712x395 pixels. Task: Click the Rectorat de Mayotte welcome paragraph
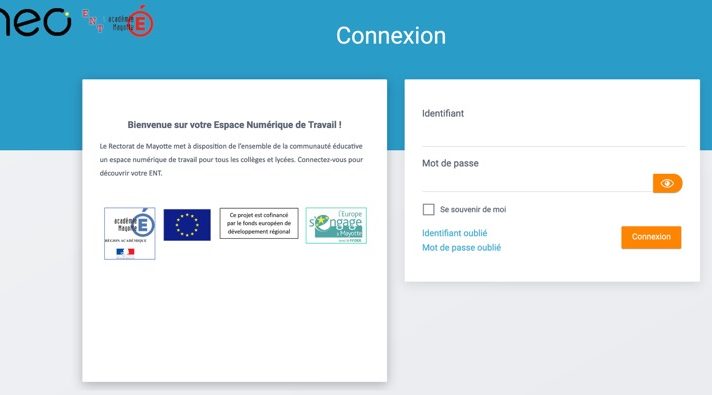[x=231, y=159]
